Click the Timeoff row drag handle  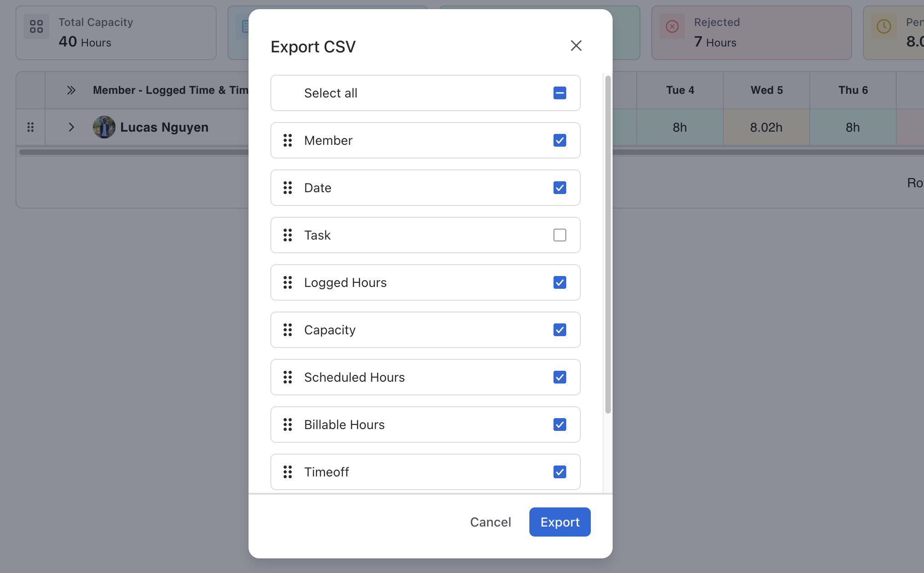click(288, 472)
